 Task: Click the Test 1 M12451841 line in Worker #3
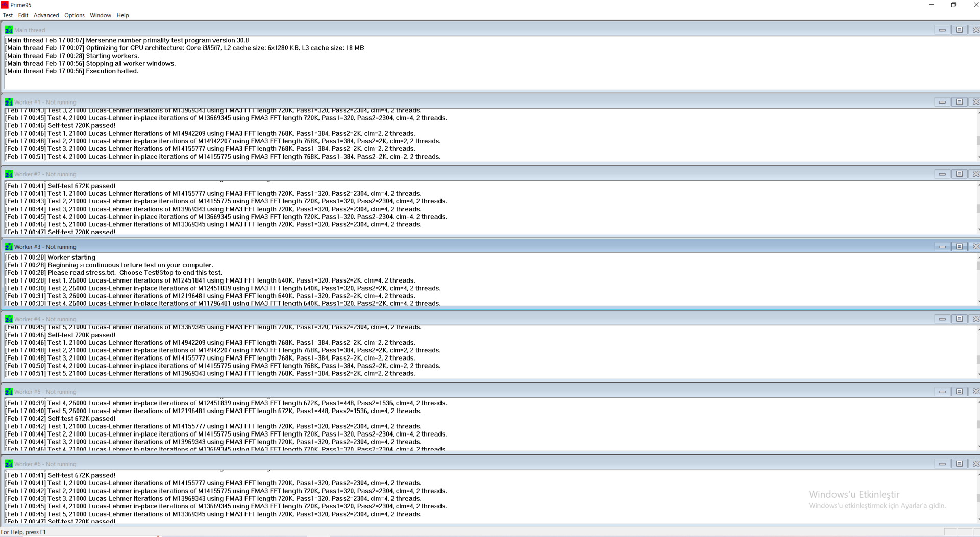click(x=210, y=280)
